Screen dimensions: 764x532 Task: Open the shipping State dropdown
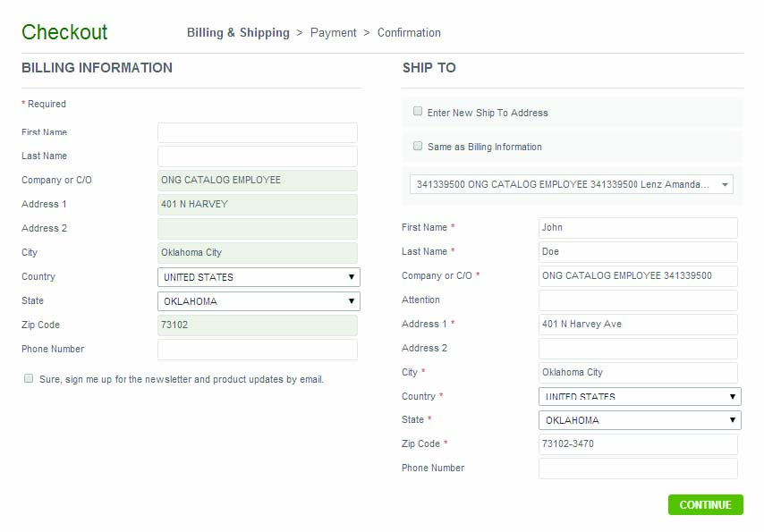(x=640, y=420)
